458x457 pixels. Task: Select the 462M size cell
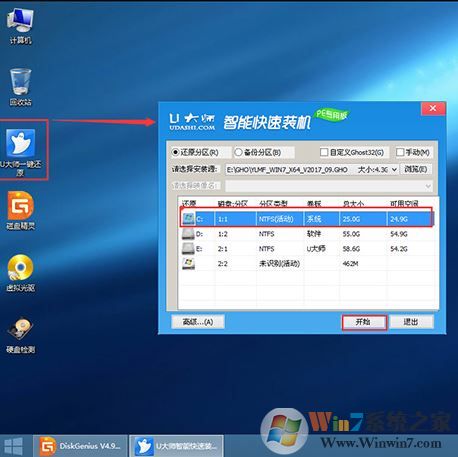pyautogui.click(x=351, y=264)
